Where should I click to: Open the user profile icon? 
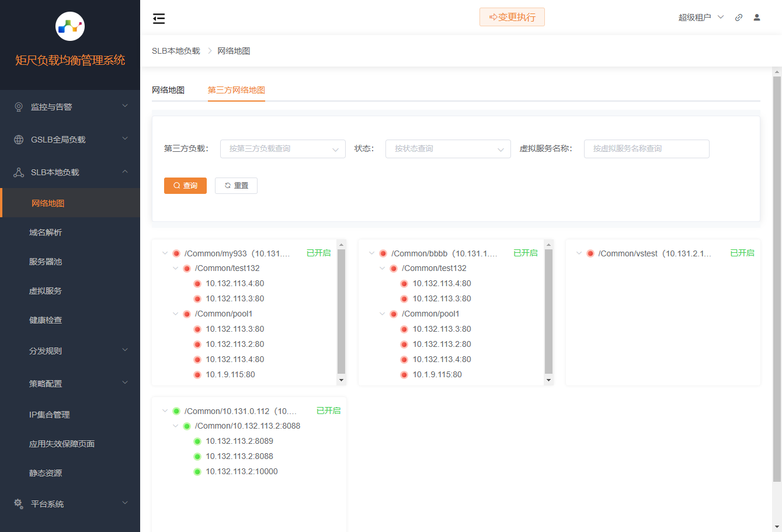(x=757, y=18)
